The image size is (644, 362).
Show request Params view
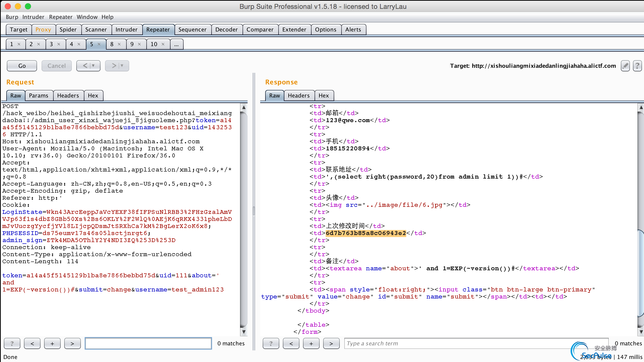click(x=39, y=95)
